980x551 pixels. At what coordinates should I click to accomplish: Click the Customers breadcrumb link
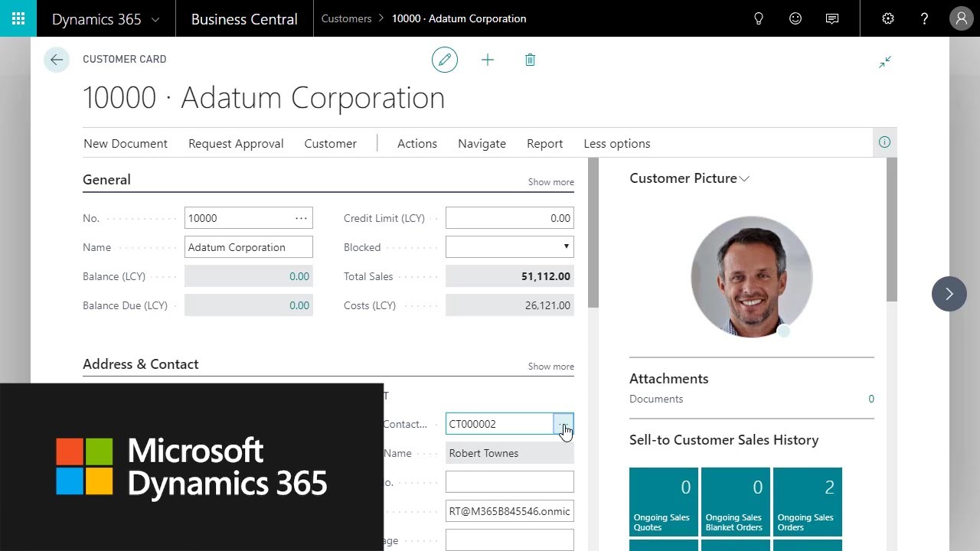pyautogui.click(x=346, y=18)
